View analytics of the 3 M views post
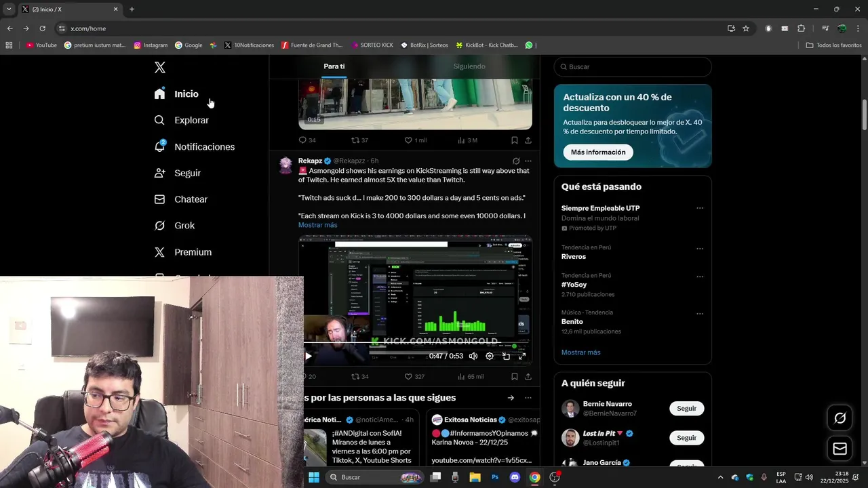Image resolution: width=868 pixels, height=488 pixels. 468,140
